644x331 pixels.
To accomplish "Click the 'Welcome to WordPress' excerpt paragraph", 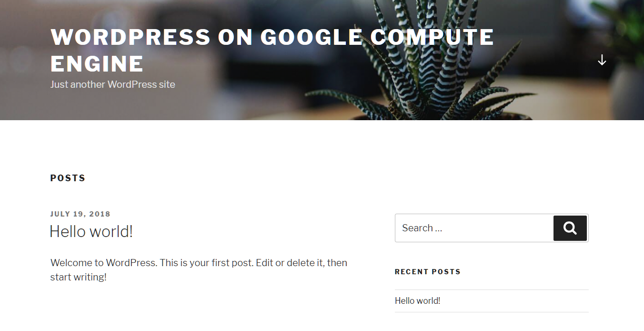I will tap(199, 270).
